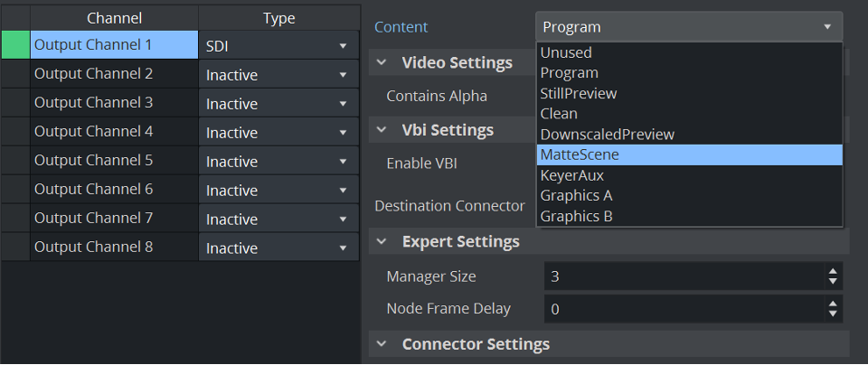Collapse the Connector Settings section
The height and width of the screenshot is (365, 868).
(x=382, y=344)
